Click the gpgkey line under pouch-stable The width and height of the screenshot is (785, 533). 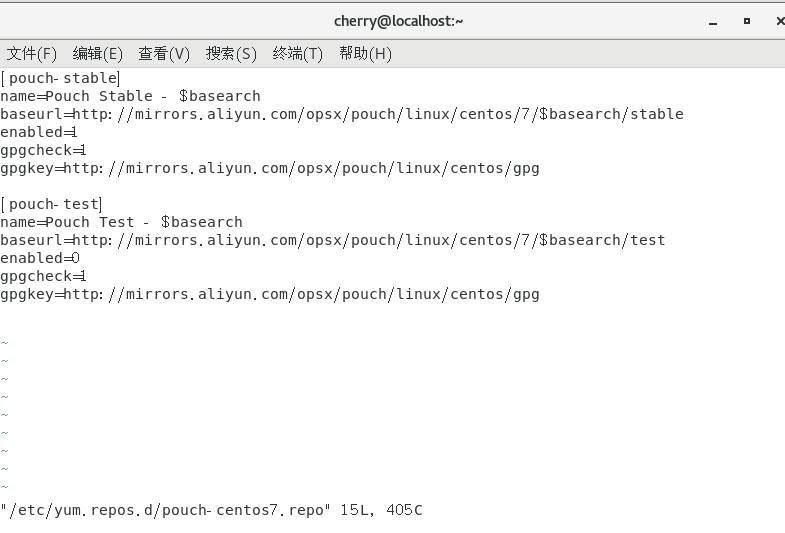pyautogui.click(x=270, y=168)
